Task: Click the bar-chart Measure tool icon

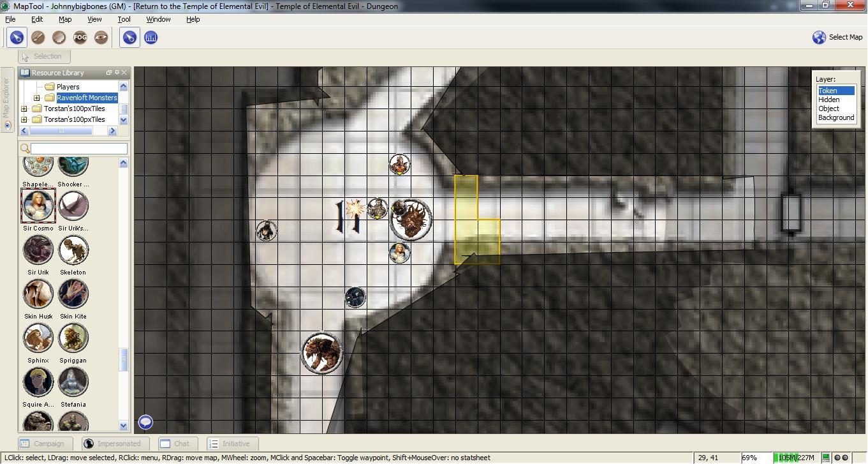Action: tap(151, 38)
